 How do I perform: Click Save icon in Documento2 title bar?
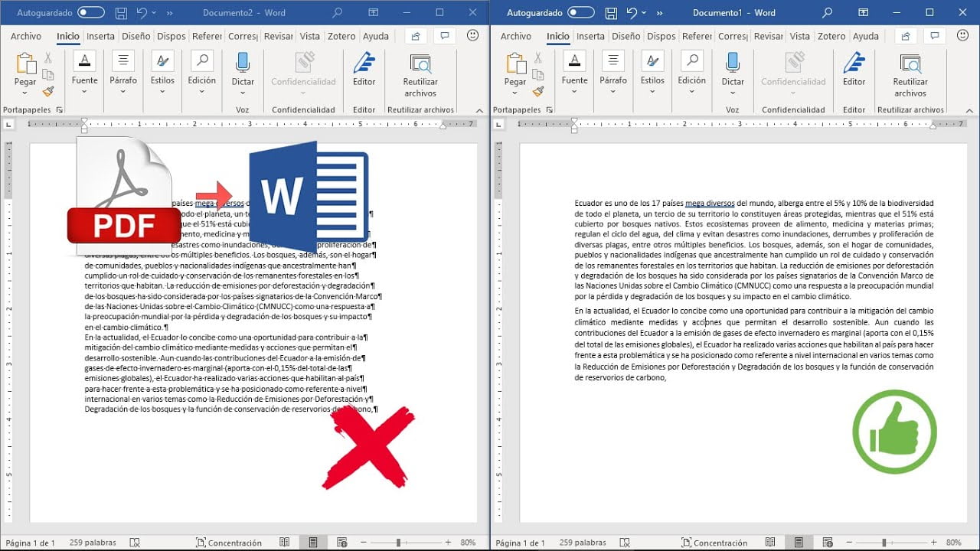tap(121, 13)
